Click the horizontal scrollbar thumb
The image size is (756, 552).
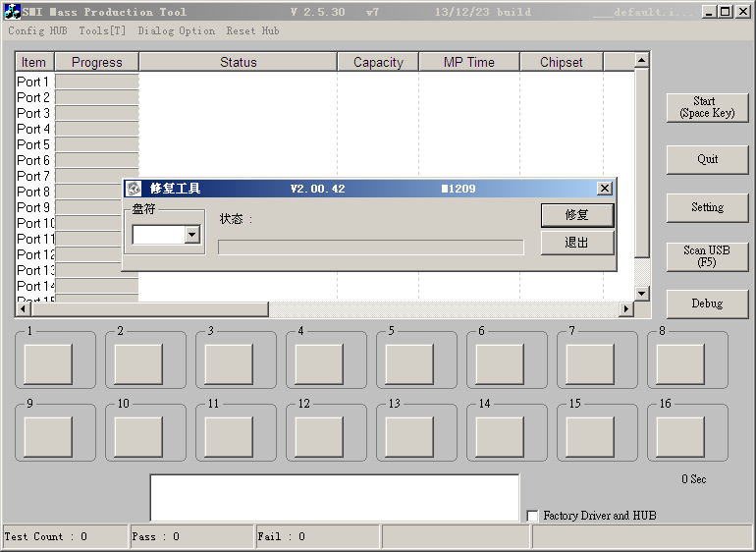pos(149,308)
